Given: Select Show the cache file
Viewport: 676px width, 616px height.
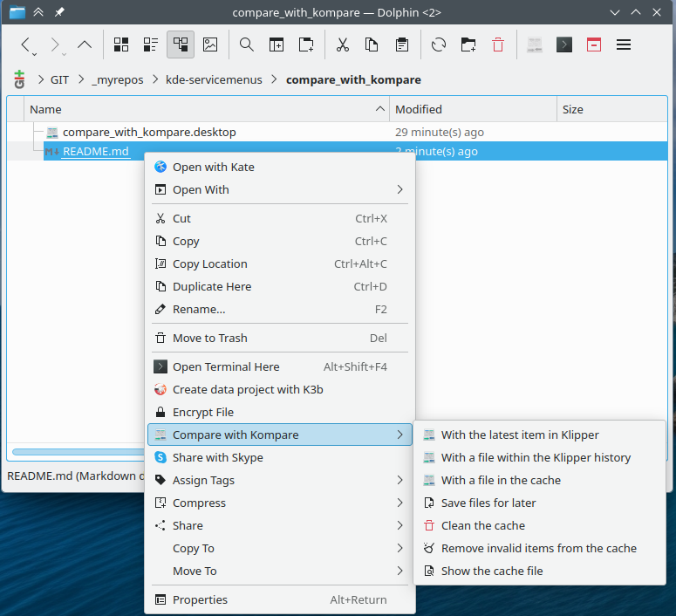Looking at the screenshot, I should click(x=539, y=572).
